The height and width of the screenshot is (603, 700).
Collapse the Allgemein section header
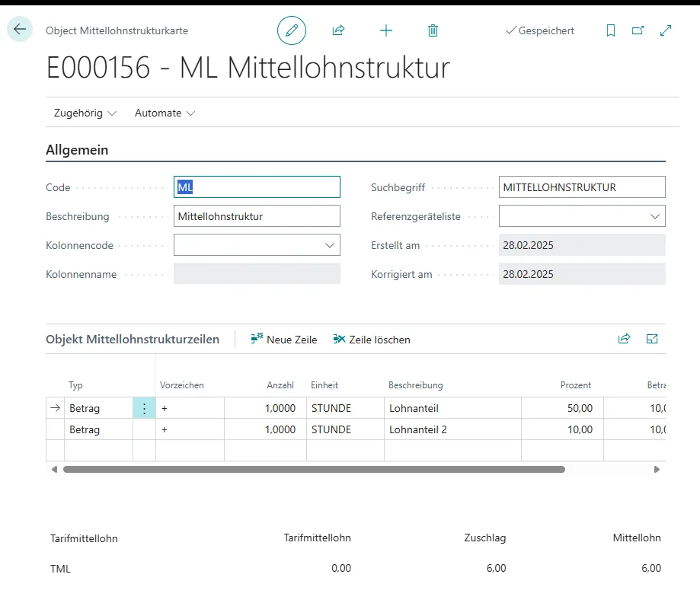(x=76, y=149)
